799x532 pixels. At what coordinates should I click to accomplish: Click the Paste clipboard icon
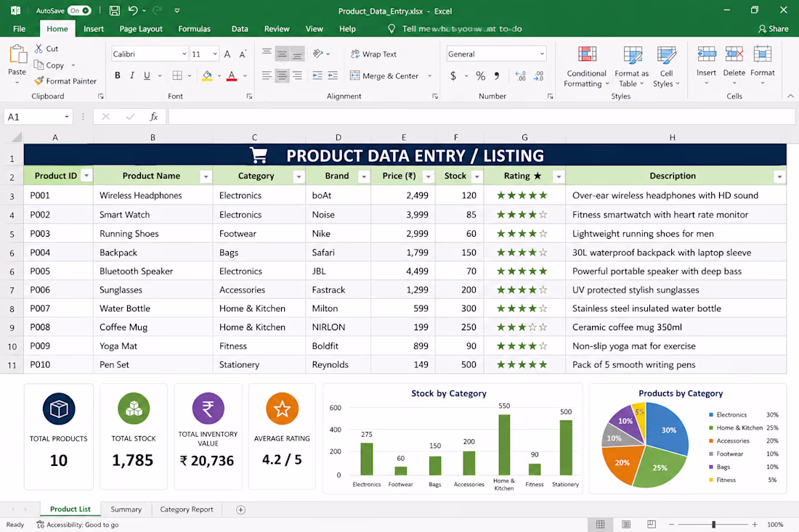[17, 54]
